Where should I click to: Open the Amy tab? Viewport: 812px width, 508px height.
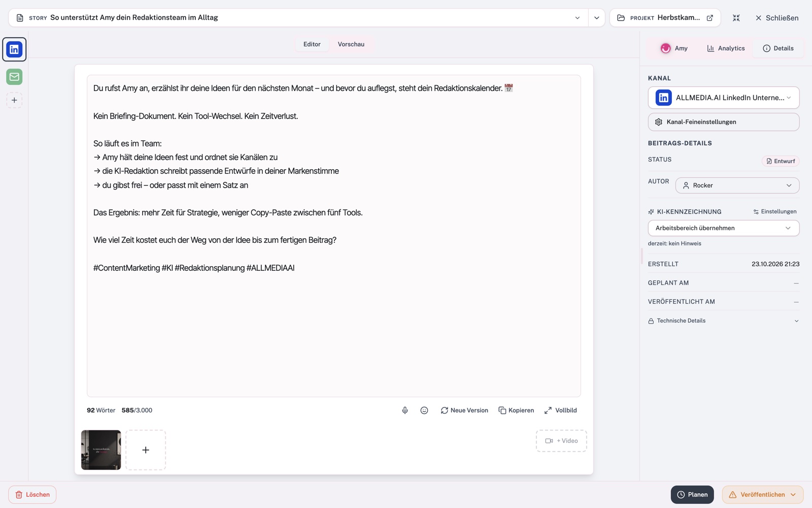coord(674,48)
